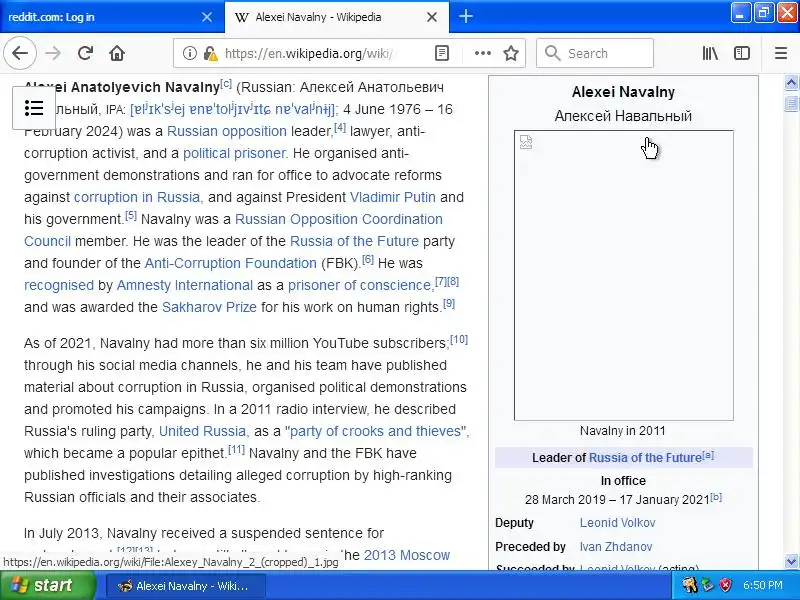Image resolution: width=800 pixels, height=600 pixels.
Task: Bookmark this page with the star
Action: [x=511, y=53]
